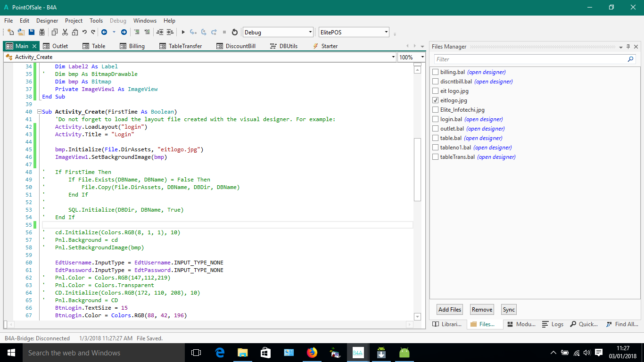
Task: Click the Firefox icon in taskbar
Action: 312,353
